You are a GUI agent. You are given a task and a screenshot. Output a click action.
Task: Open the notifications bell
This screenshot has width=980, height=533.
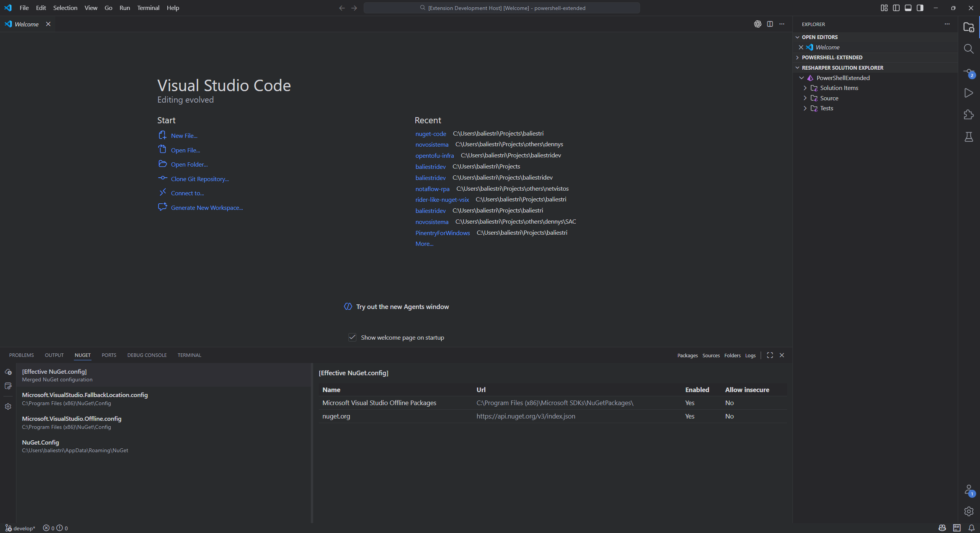pyautogui.click(x=971, y=528)
